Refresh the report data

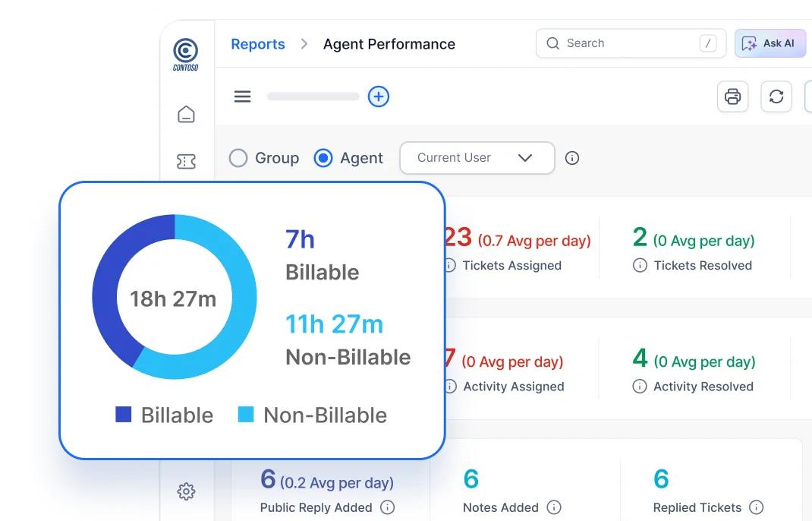click(x=776, y=96)
